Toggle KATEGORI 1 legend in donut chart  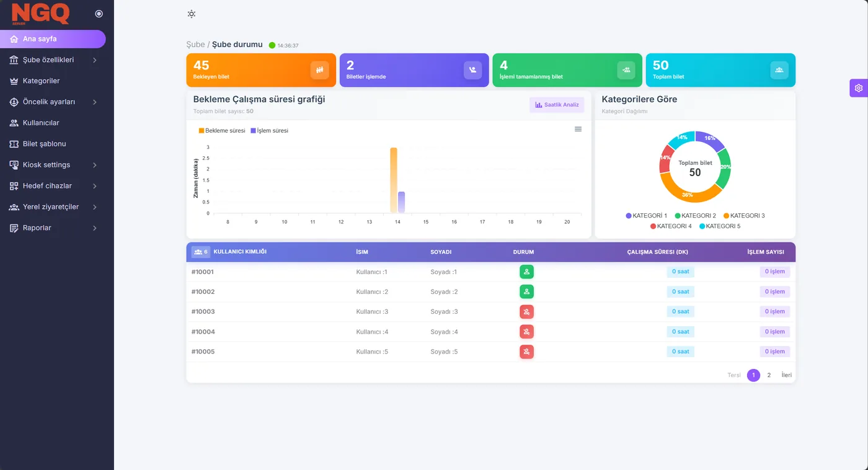coord(646,216)
